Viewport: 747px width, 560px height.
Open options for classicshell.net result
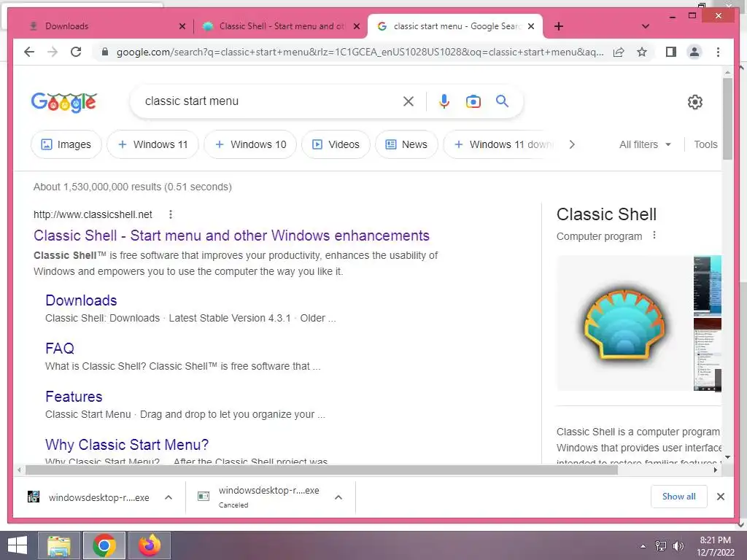coord(171,214)
